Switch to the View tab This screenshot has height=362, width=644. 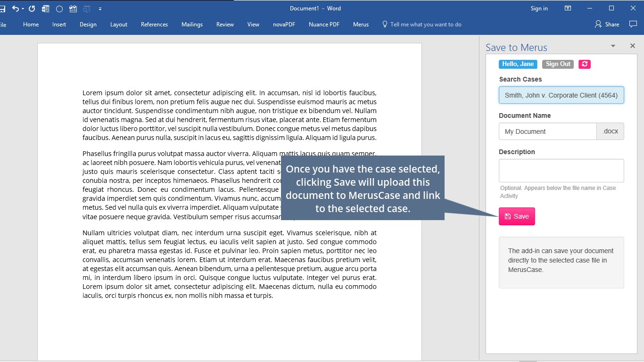tap(254, 25)
